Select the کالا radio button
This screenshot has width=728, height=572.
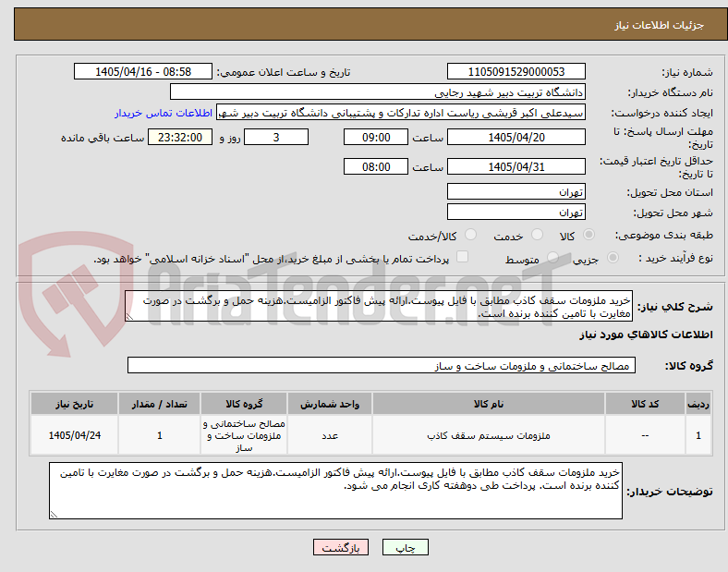click(588, 235)
